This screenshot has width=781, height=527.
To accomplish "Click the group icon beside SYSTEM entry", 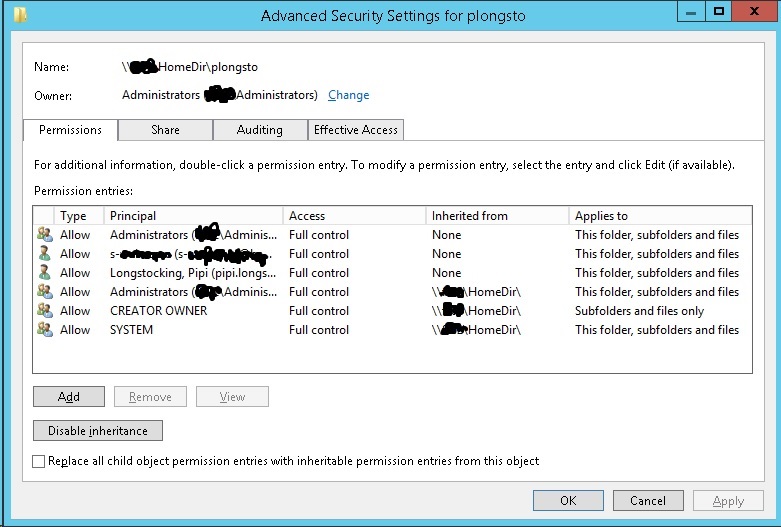I will click(45, 329).
